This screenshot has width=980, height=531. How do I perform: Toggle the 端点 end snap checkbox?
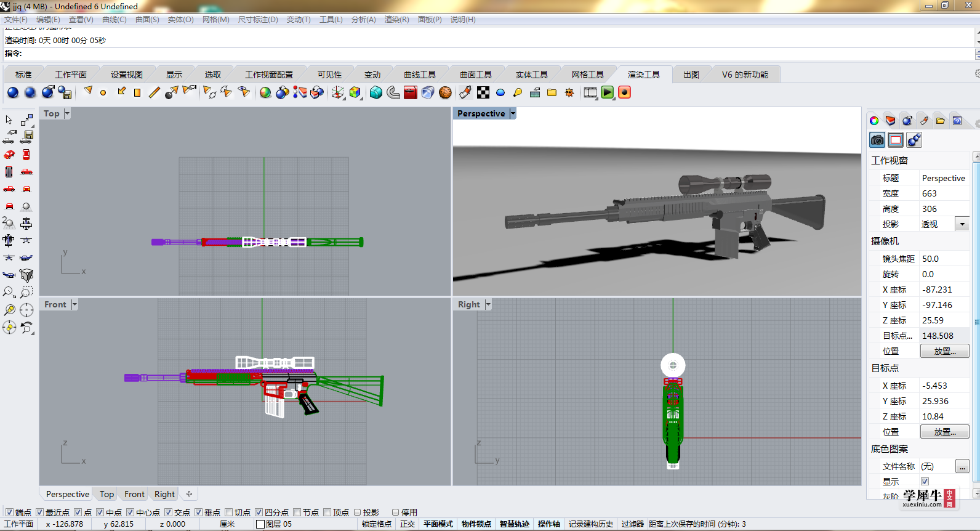(x=9, y=512)
